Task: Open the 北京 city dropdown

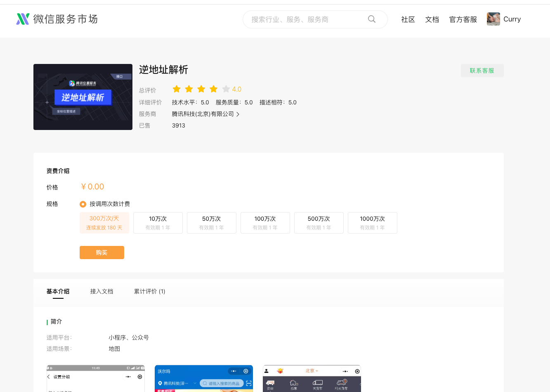Action: 312,371
